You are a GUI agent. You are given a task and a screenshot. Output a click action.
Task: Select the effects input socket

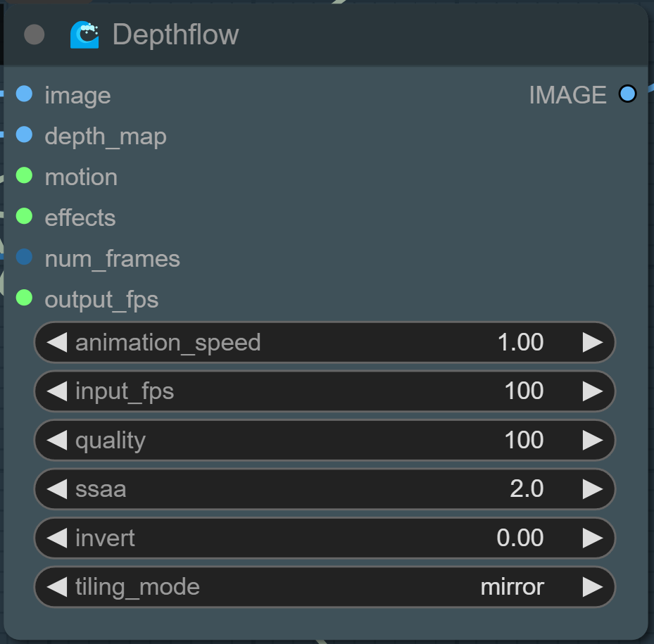tap(24, 216)
